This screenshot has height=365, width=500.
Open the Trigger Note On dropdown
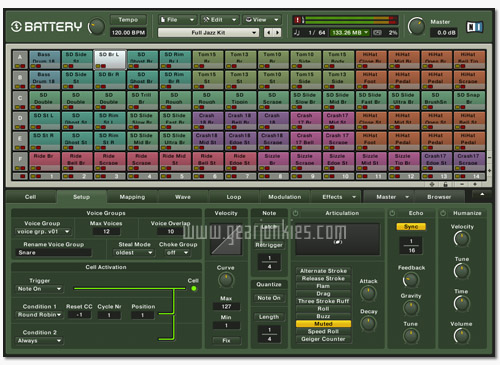[39, 289]
